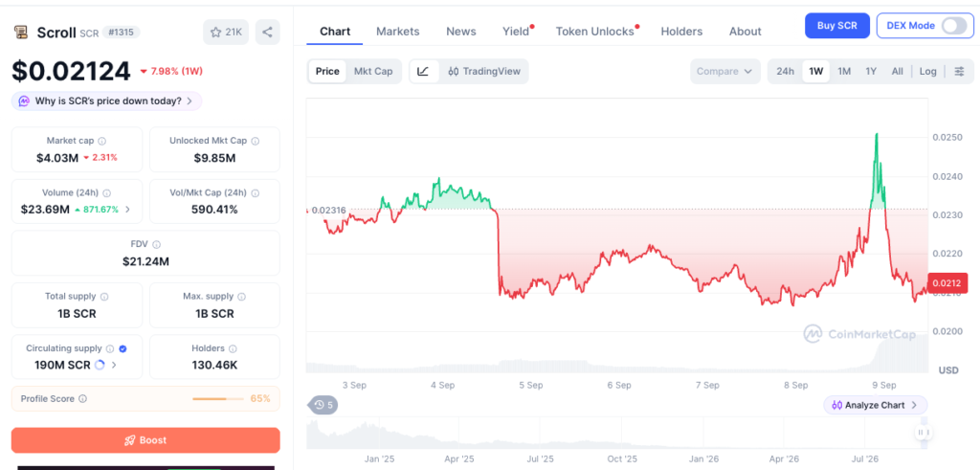
Task: Open the share icon button
Action: pyautogui.click(x=268, y=32)
